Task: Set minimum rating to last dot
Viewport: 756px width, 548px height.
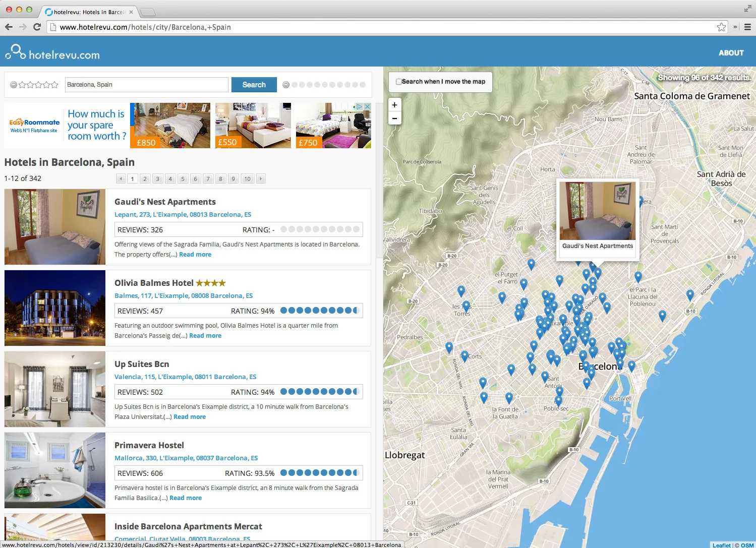Action: pos(363,85)
